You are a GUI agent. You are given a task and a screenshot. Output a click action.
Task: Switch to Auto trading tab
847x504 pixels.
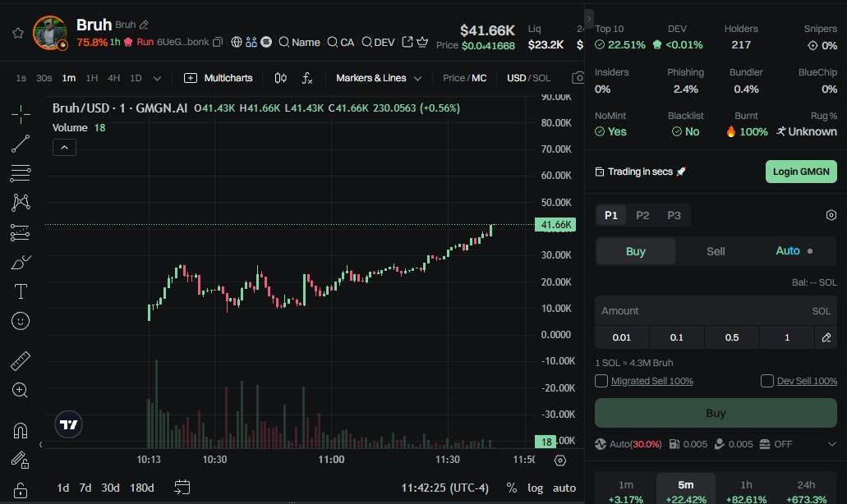click(x=794, y=251)
